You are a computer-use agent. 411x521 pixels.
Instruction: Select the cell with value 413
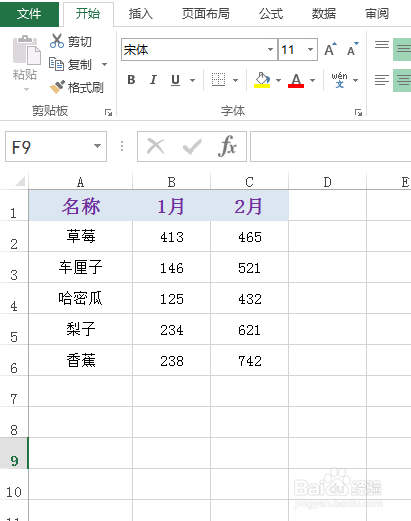[x=172, y=236]
